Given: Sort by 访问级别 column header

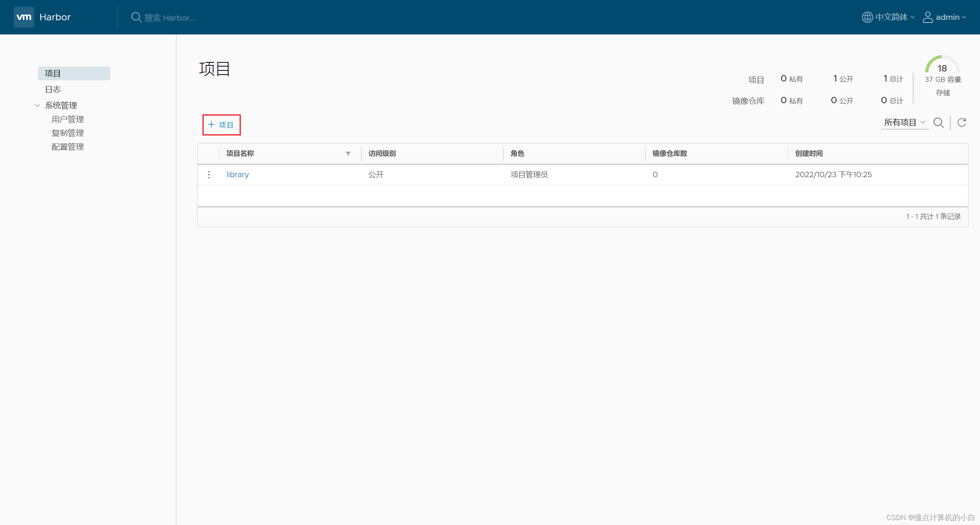Looking at the screenshot, I should (x=382, y=153).
